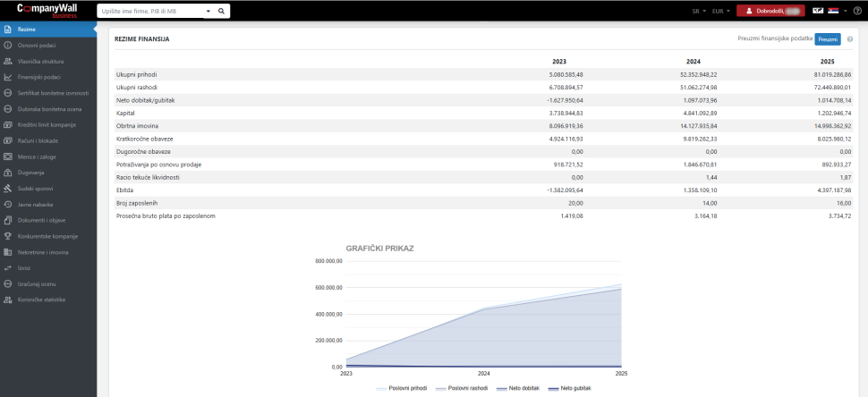The image size is (868, 397).
Task: Toggle Poslovni prihodi series in chart legend
Action: click(x=402, y=388)
